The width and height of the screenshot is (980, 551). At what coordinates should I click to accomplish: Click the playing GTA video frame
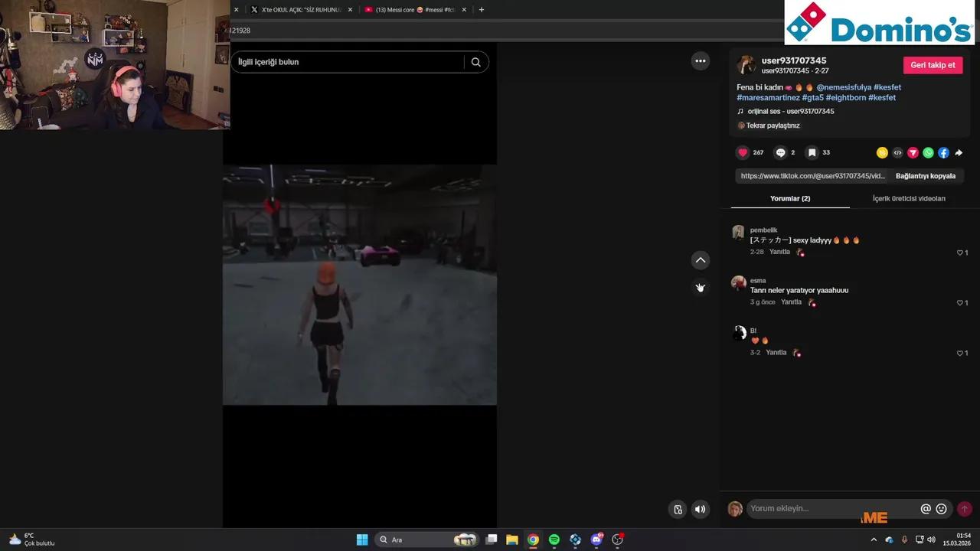[x=360, y=285]
